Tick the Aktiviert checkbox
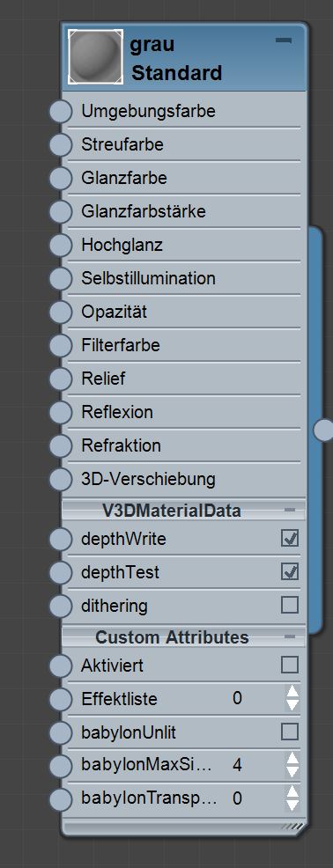This screenshot has height=868, width=333. 290,665
